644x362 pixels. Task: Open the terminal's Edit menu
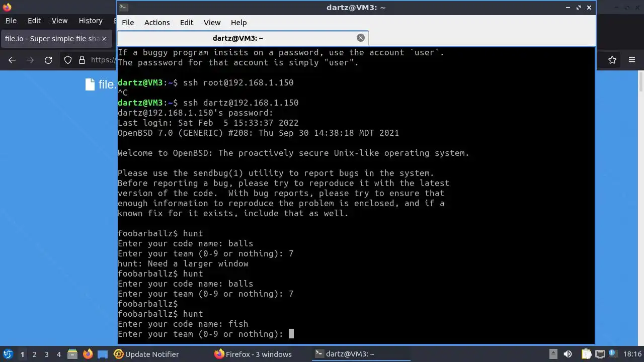[x=187, y=23]
